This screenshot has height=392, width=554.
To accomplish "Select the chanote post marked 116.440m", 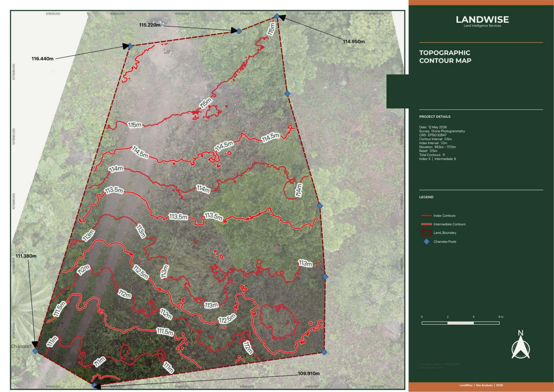I will (x=130, y=46).
